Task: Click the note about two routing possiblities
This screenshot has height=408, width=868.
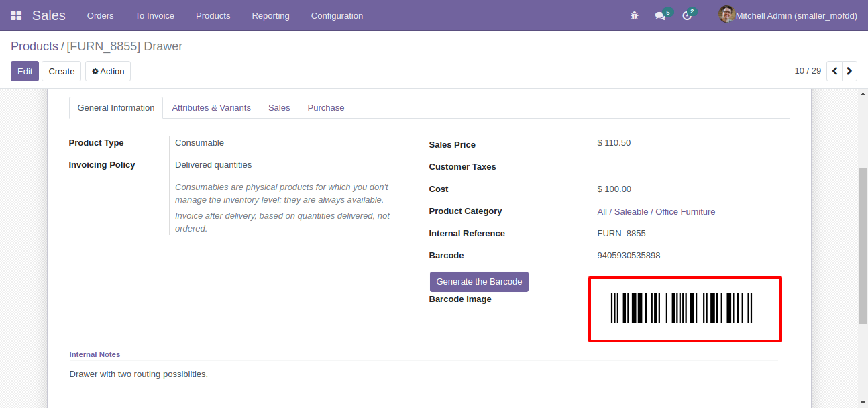Action: tap(138, 374)
